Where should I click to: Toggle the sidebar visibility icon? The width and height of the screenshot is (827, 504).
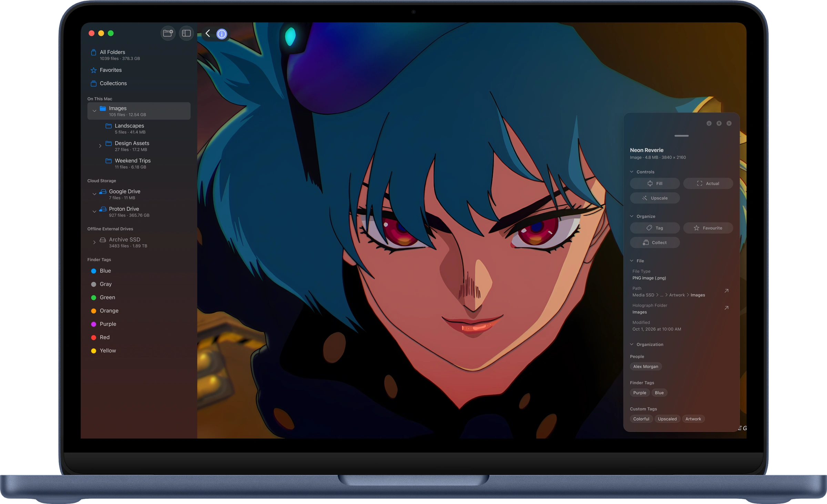[186, 33]
